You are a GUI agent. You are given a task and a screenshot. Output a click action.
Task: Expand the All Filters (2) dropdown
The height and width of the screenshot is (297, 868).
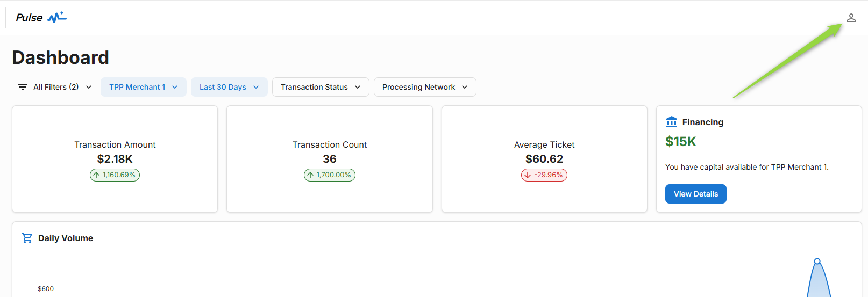coord(55,87)
